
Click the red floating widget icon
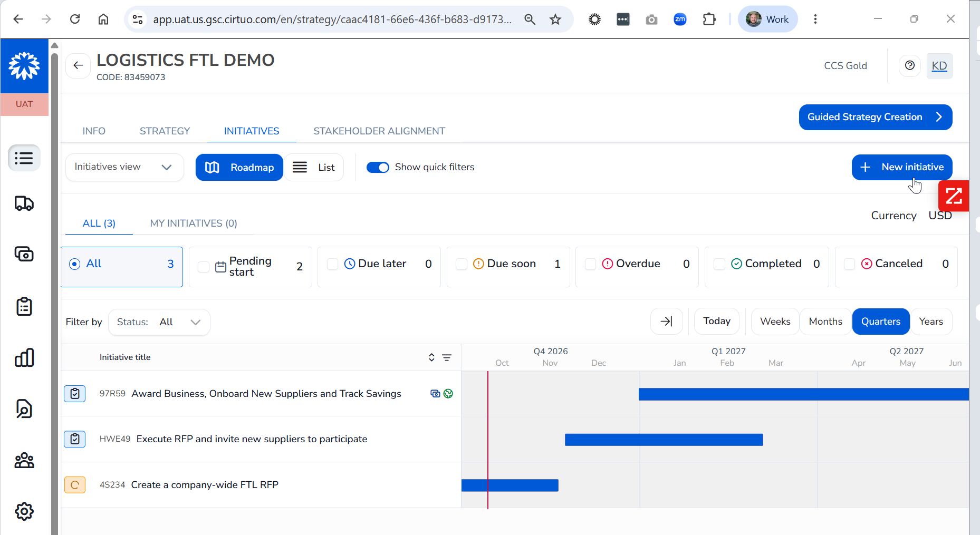point(954,196)
